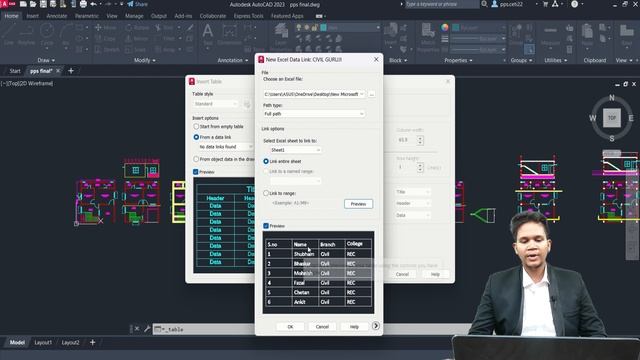Click the expand arrow icon beside Help in data link dialog

point(376,326)
